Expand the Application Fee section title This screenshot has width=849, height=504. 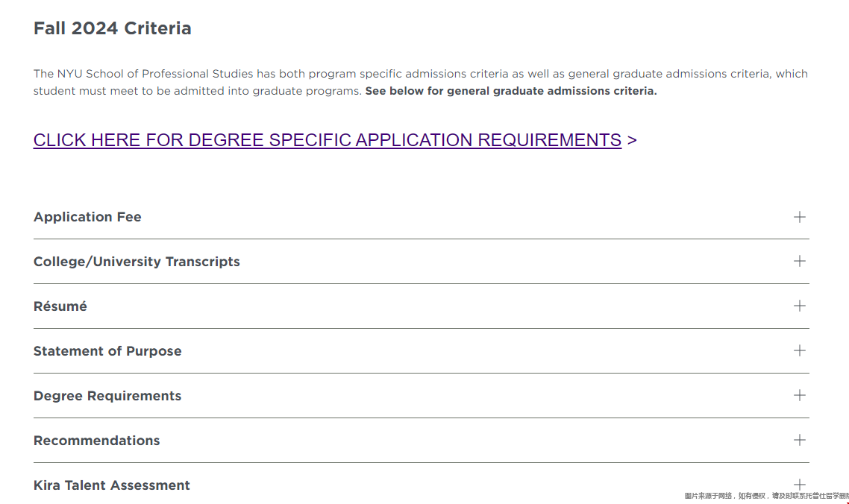[87, 217]
